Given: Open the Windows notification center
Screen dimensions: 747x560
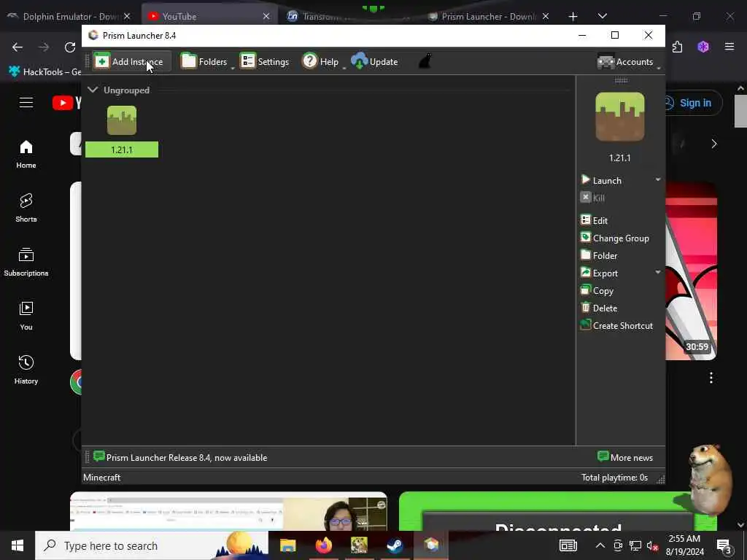Looking at the screenshot, I should pyautogui.click(x=724, y=547).
